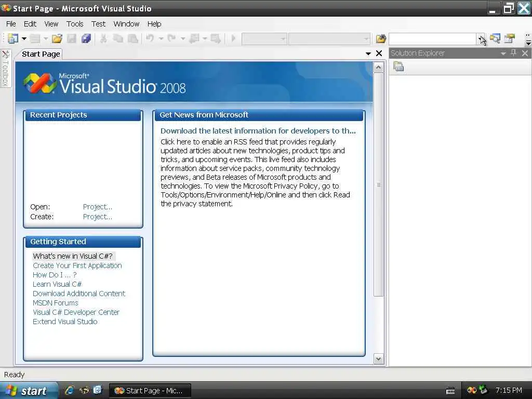The image size is (532, 399).
Task: Open Solution Explorer Window Position dropdown
Action: click(x=503, y=54)
